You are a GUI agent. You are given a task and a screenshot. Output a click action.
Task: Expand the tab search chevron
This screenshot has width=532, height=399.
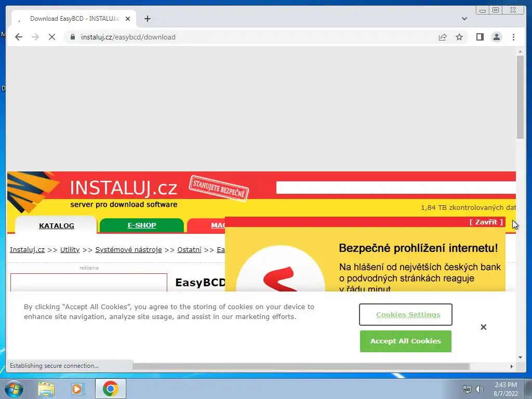click(464, 19)
